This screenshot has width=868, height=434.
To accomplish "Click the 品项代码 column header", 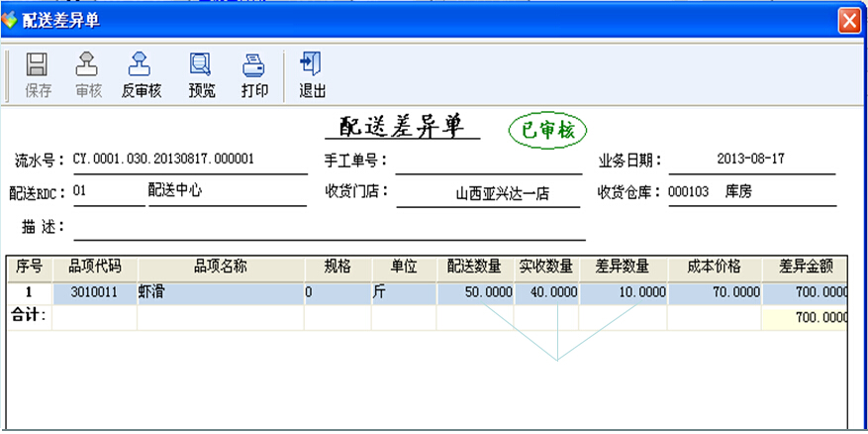I will pyautogui.click(x=94, y=267).
